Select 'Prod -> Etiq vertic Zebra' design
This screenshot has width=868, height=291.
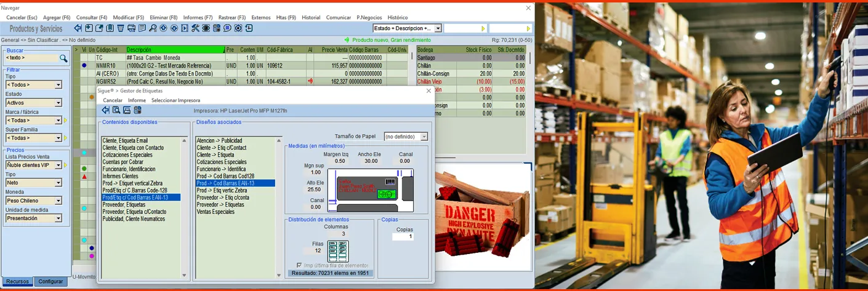(x=222, y=191)
